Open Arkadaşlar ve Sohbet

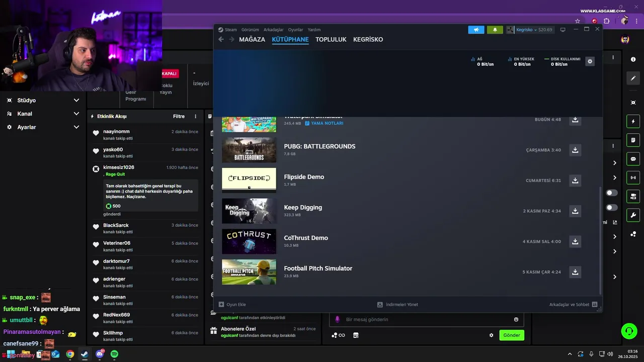[x=573, y=304]
